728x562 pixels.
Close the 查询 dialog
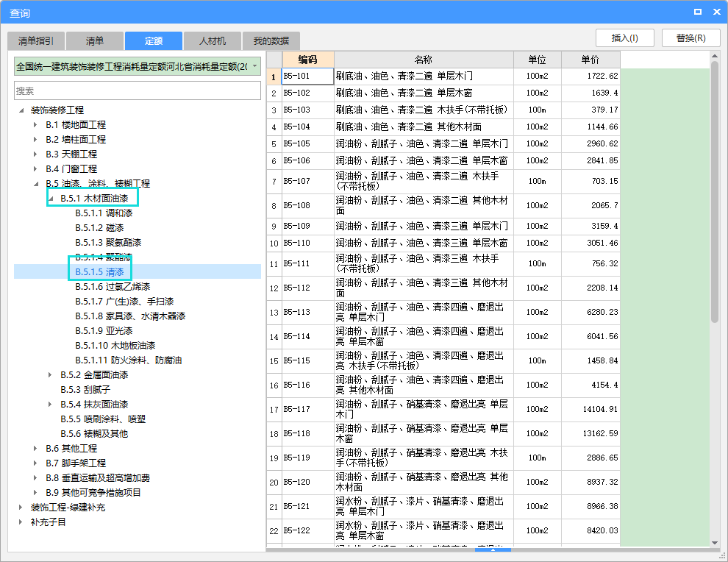(x=717, y=12)
